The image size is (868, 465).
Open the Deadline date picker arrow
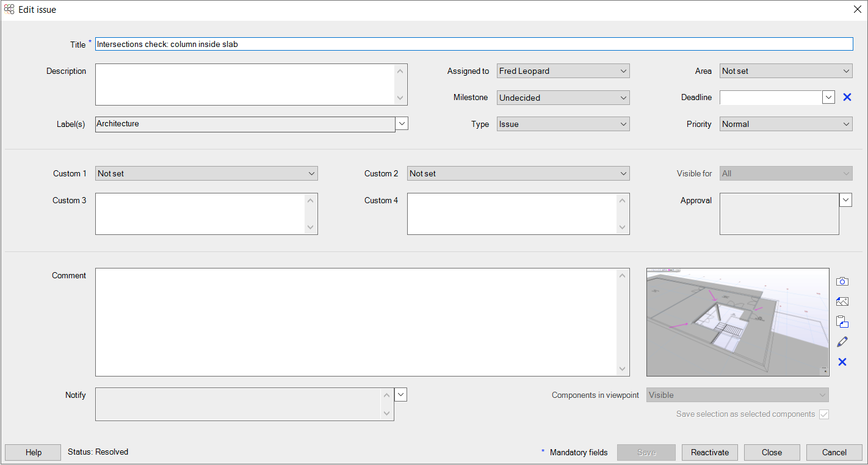click(828, 97)
